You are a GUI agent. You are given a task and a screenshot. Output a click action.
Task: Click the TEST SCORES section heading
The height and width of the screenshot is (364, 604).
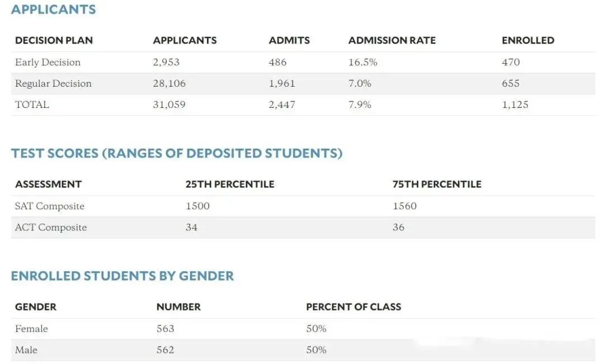[177, 153]
